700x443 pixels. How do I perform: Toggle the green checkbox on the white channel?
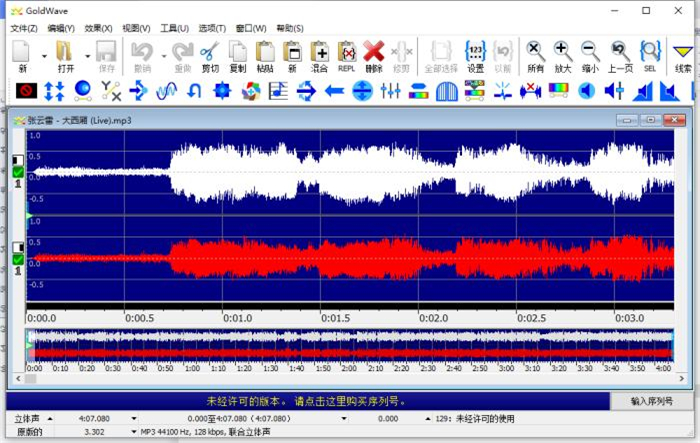pyautogui.click(x=17, y=172)
